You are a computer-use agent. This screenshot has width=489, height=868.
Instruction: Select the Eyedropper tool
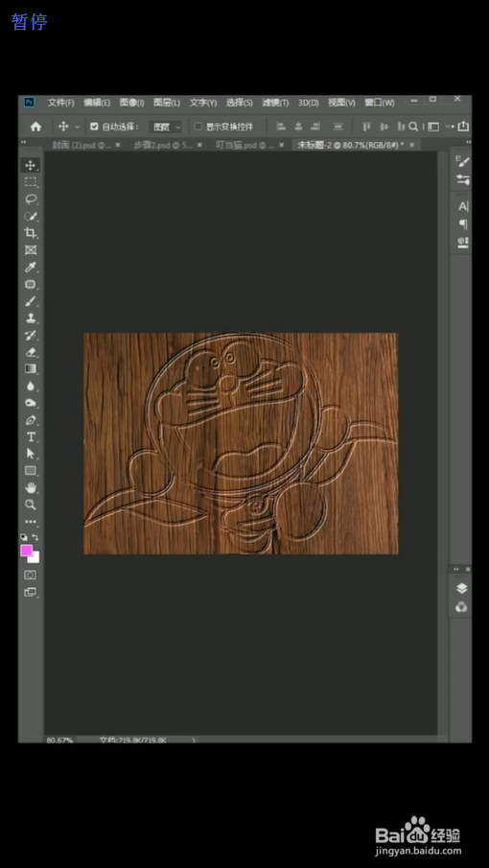31,268
